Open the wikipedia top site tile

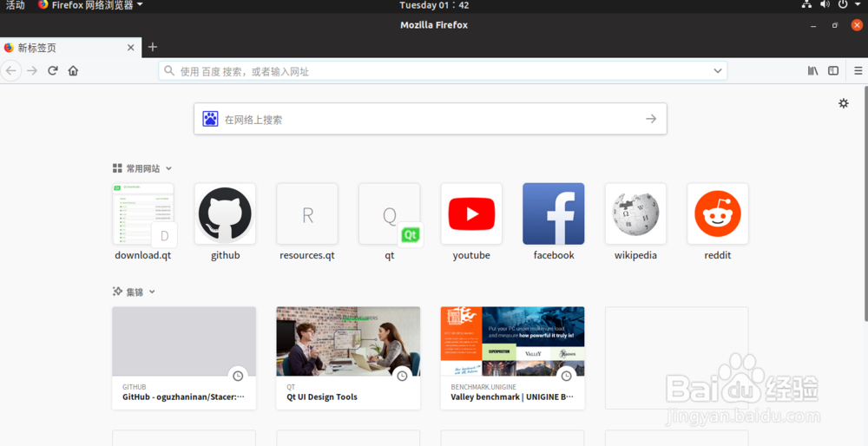(x=635, y=213)
